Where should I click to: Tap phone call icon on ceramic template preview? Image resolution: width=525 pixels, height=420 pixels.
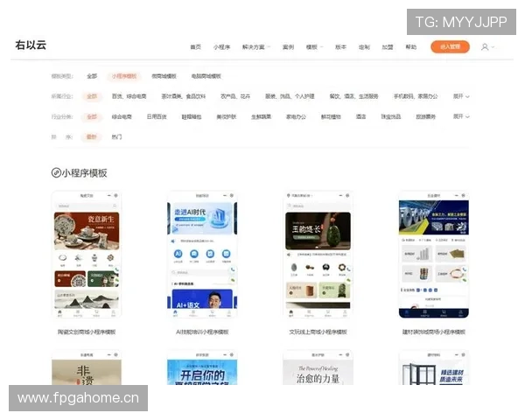tap(117, 269)
